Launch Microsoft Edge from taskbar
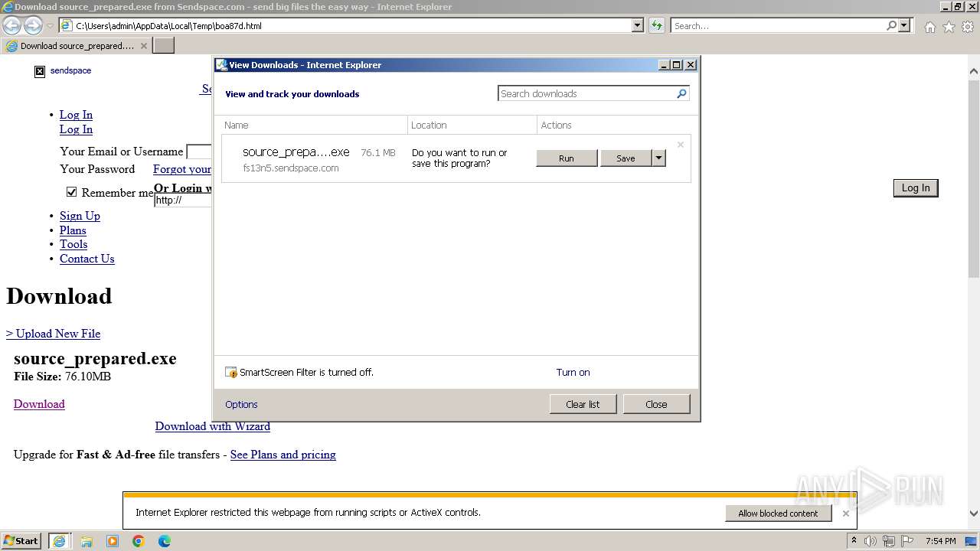 coord(165,541)
